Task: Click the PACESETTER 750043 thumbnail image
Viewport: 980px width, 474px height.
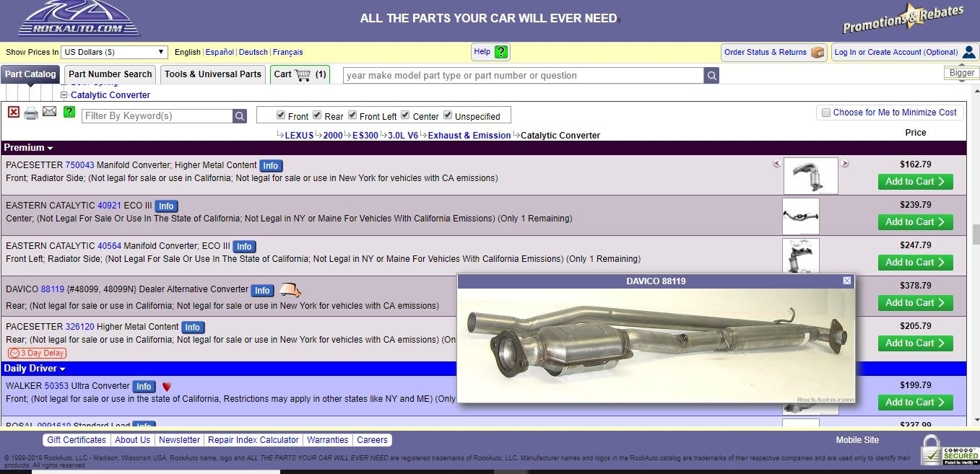Action: [811, 176]
